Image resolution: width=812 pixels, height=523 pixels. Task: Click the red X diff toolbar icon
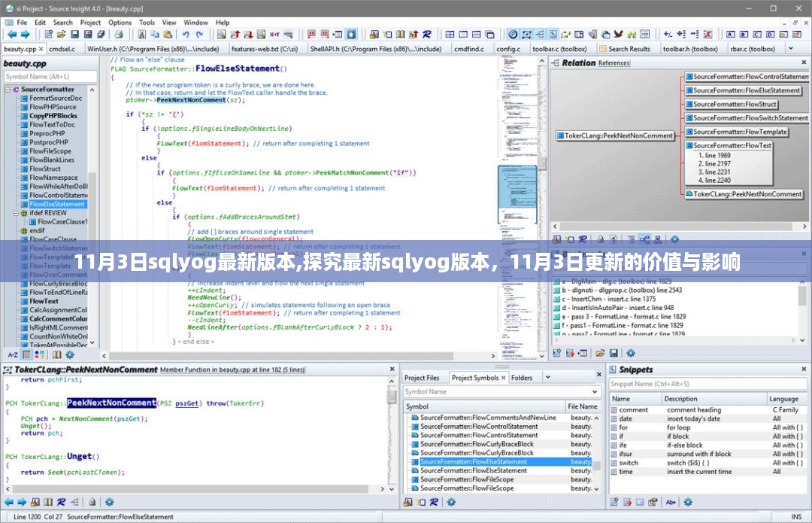(707, 35)
